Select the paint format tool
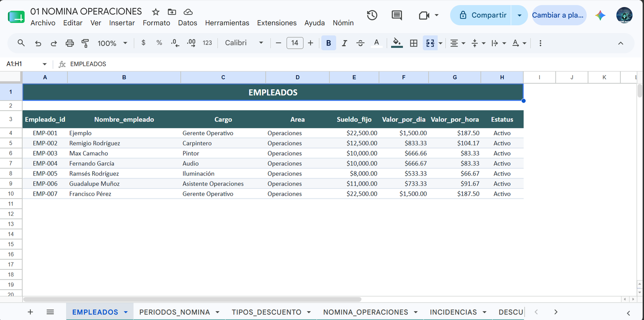The image size is (644, 320). pyautogui.click(x=85, y=43)
